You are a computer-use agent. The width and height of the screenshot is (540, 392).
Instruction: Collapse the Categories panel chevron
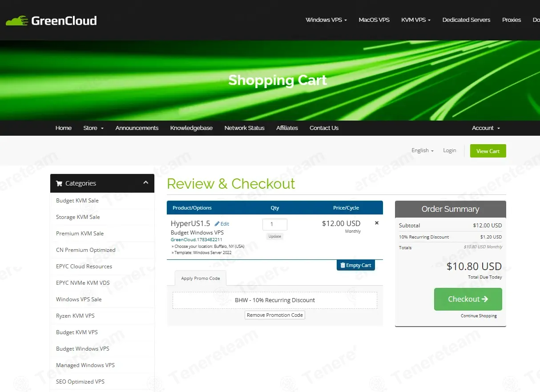point(145,182)
